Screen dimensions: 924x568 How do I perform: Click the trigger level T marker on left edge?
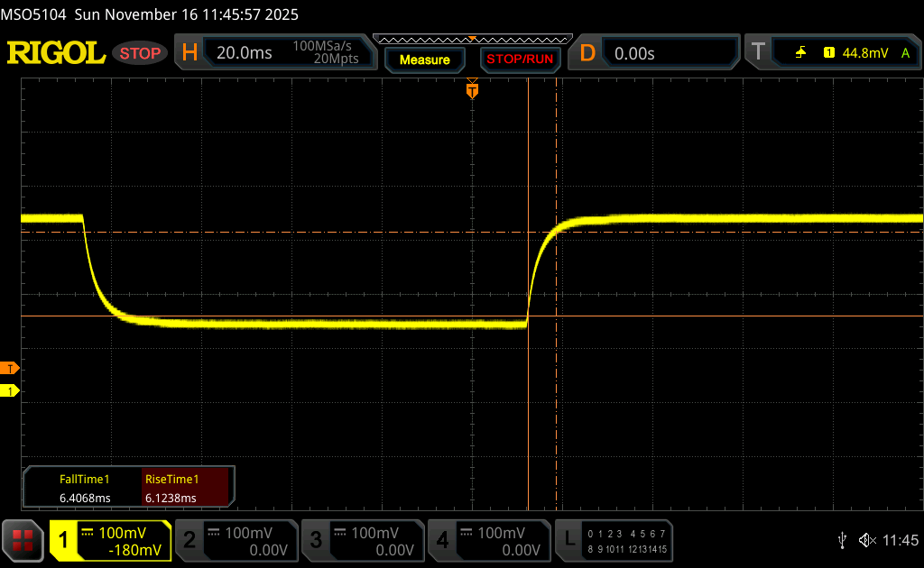pyautogui.click(x=11, y=368)
